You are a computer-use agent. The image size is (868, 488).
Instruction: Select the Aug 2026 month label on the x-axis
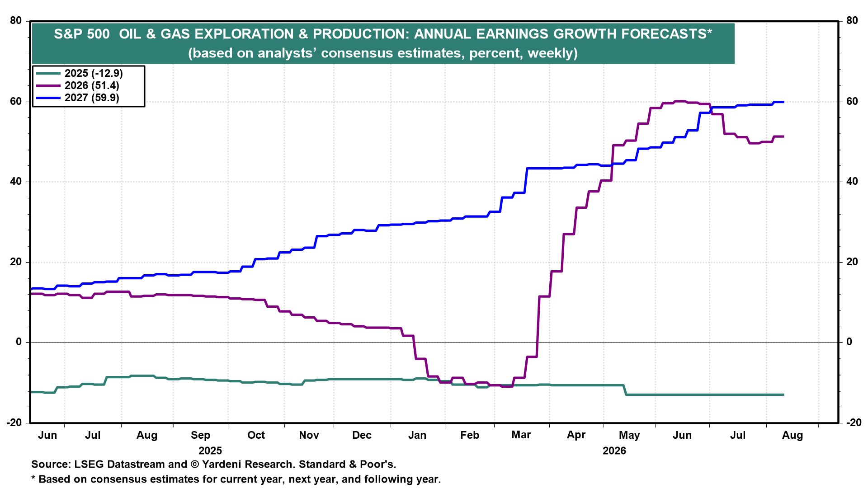click(793, 436)
